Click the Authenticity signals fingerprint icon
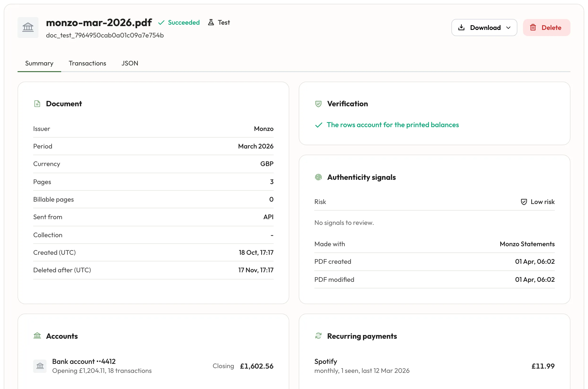The height and width of the screenshot is (389, 588). tap(318, 177)
